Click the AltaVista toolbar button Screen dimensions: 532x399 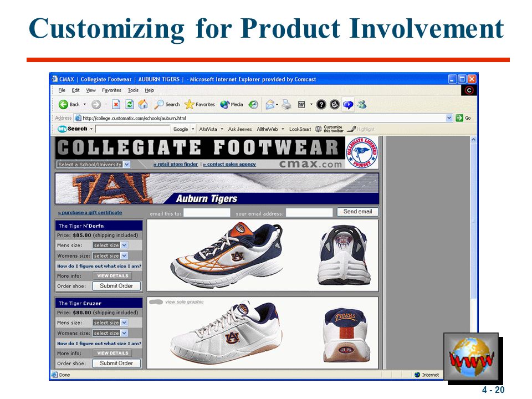[x=208, y=129]
